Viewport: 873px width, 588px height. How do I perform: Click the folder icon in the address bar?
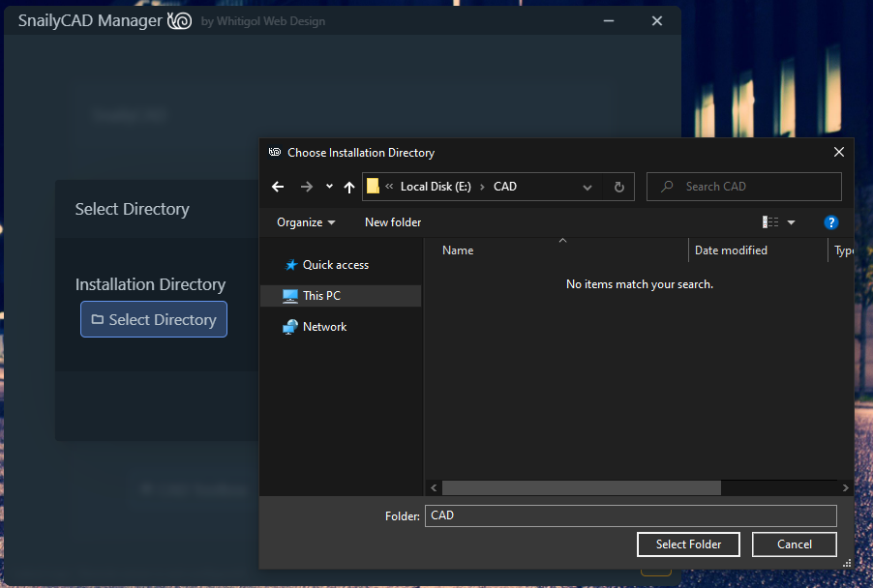373,186
